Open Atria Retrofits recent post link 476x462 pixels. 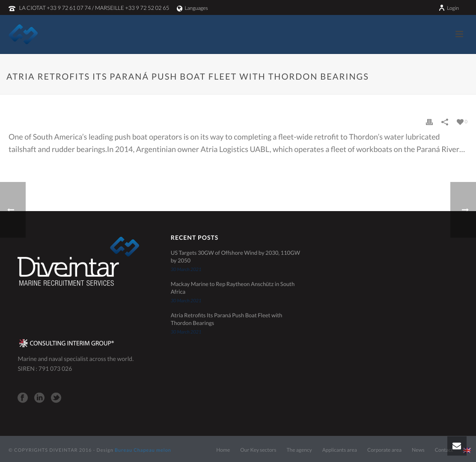pos(226,319)
